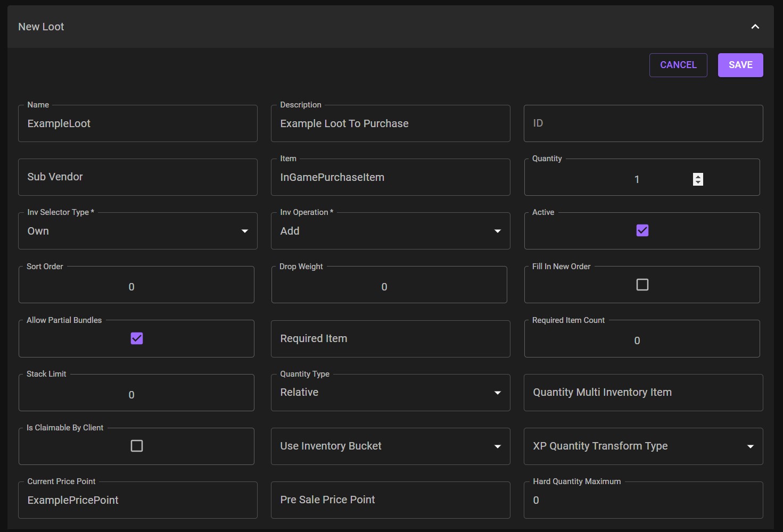Save the new loot entry
The image size is (783, 532).
pyautogui.click(x=740, y=65)
